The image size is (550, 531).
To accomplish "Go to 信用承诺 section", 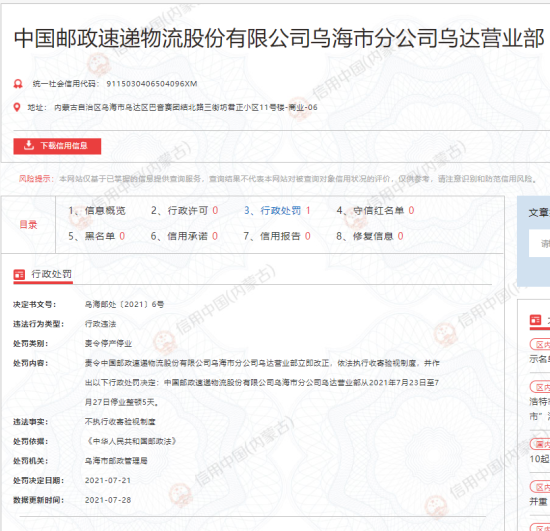I will (x=184, y=236).
